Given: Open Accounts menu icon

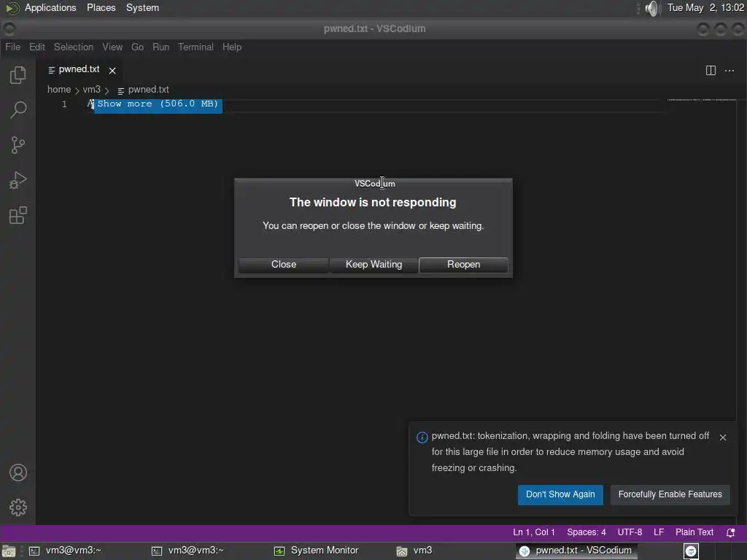Looking at the screenshot, I should [x=18, y=472].
